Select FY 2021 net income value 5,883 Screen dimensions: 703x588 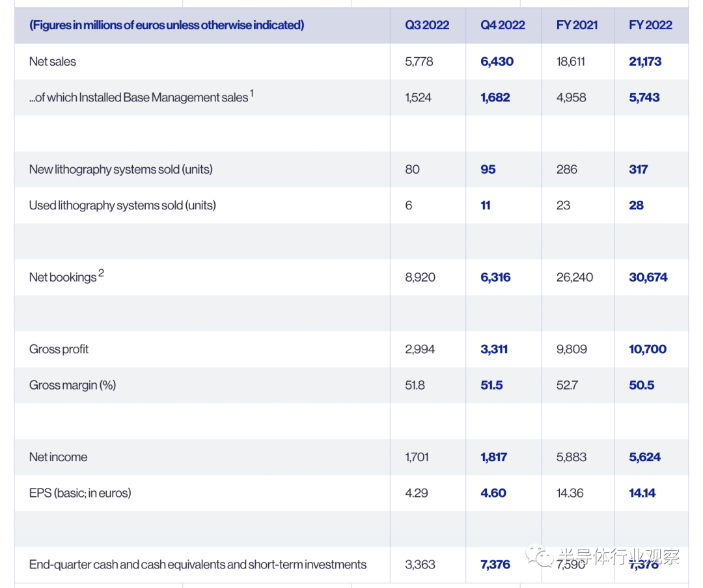pos(572,457)
